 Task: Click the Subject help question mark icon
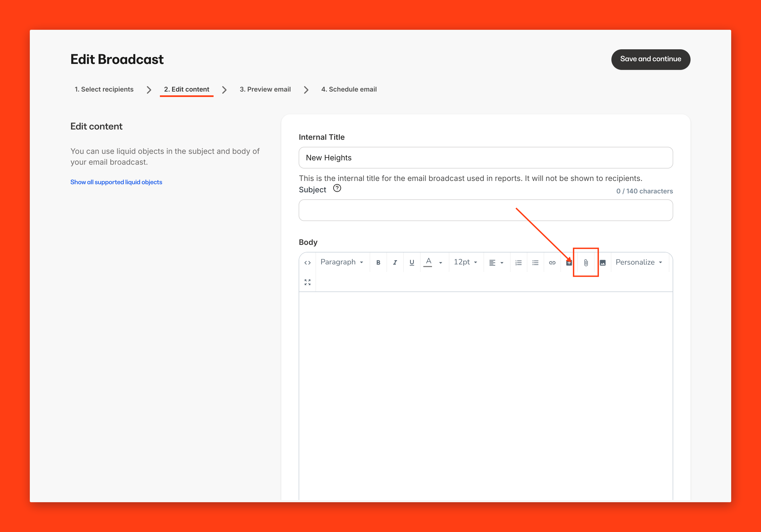(x=337, y=189)
